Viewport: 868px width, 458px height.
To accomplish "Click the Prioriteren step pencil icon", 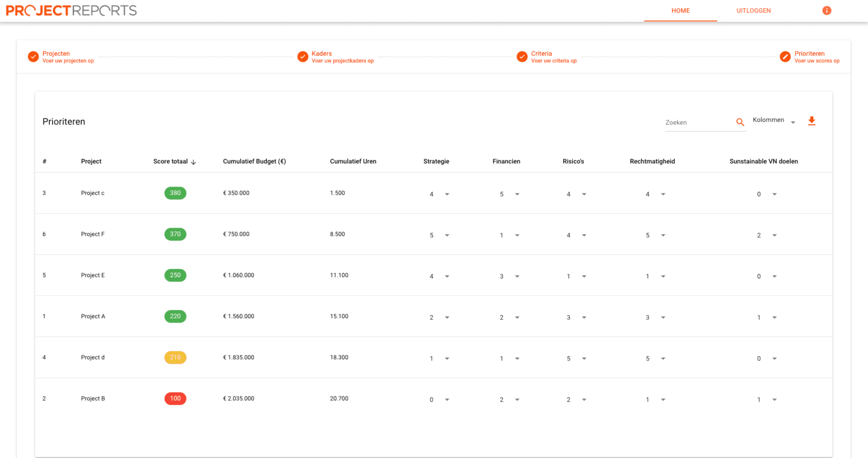I will [x=785, y=56].
